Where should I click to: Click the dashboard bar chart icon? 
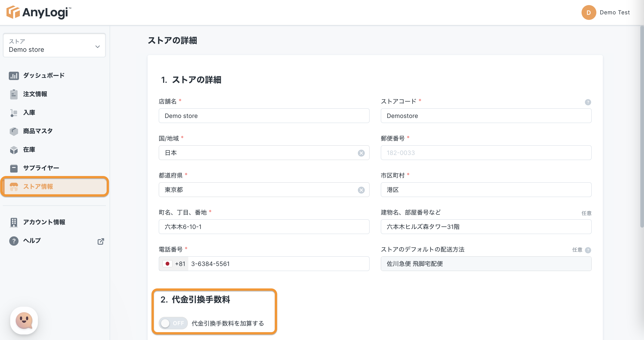[14, 75]
